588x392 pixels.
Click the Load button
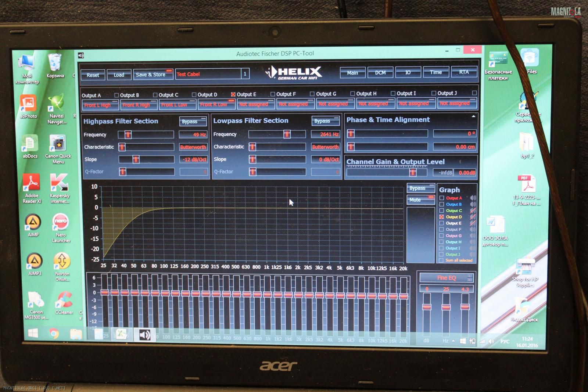[x=119, y=75]
